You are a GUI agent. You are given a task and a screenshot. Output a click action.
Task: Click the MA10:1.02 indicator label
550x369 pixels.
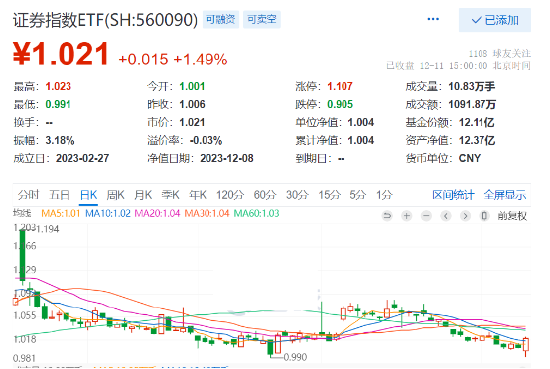[x=108, y=213]
